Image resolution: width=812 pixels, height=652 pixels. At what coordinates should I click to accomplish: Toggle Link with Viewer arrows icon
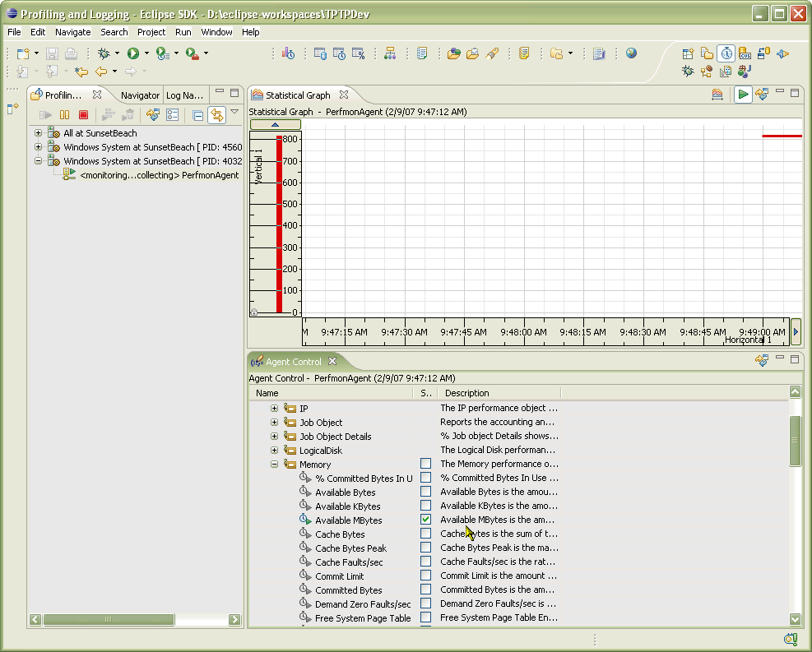point(217,115)
